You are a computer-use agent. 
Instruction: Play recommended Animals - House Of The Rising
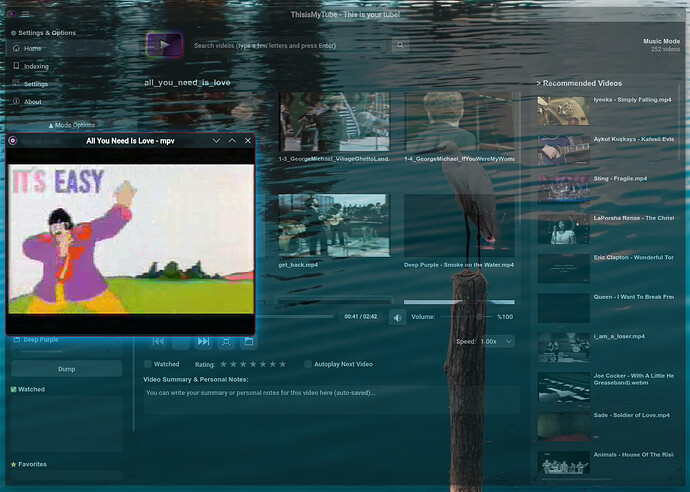click(x=606, y=463)
